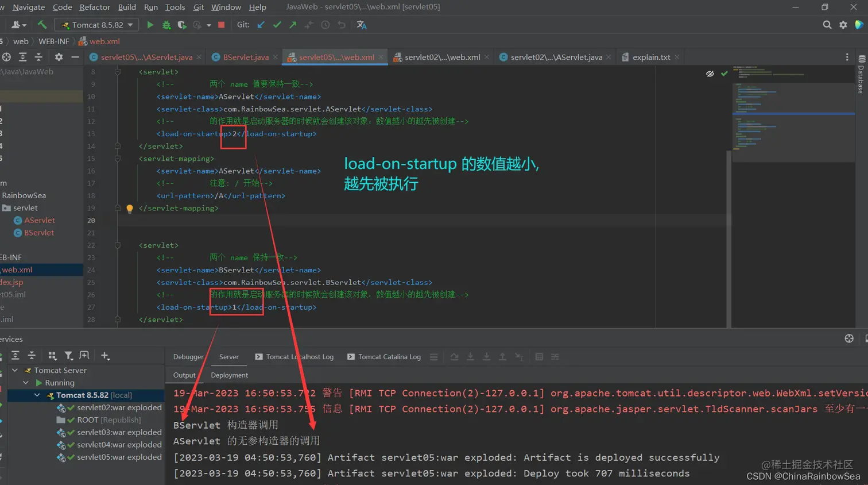
Task: Open editor tabs more-options menu
Action: coord(847,57)
